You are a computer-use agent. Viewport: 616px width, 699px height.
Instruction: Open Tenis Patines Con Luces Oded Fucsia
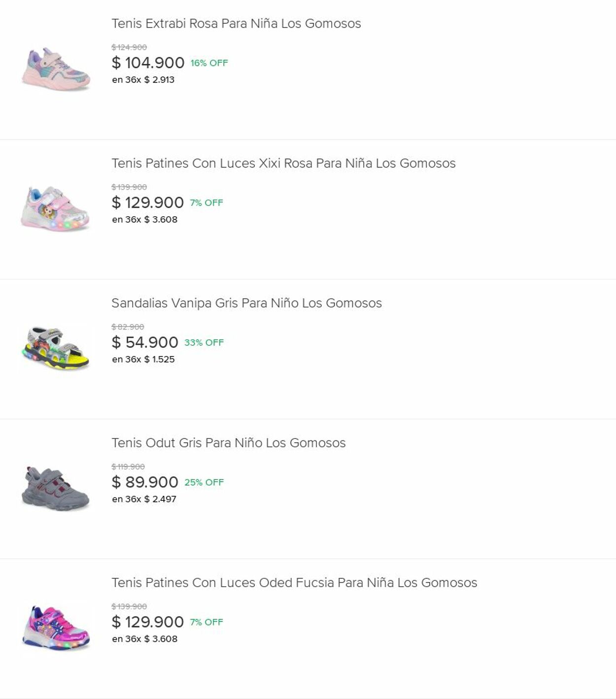pyautogui.click(x=294, y=583)
